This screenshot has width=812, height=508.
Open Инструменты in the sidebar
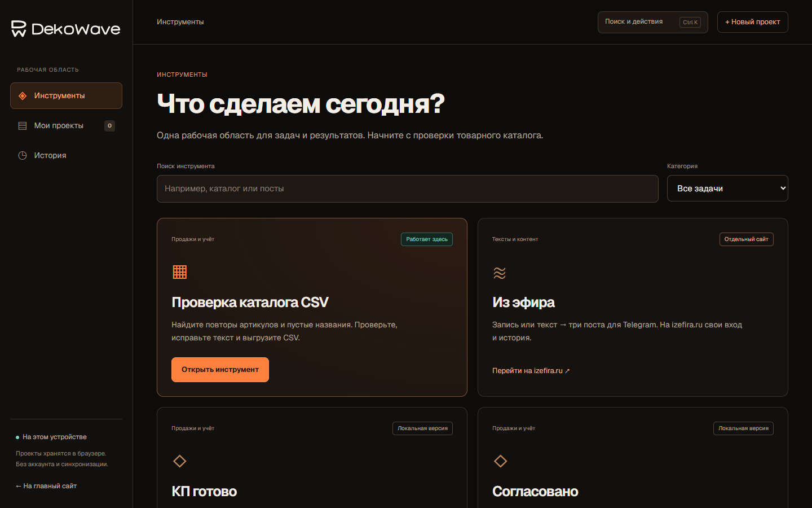[66, 96]
